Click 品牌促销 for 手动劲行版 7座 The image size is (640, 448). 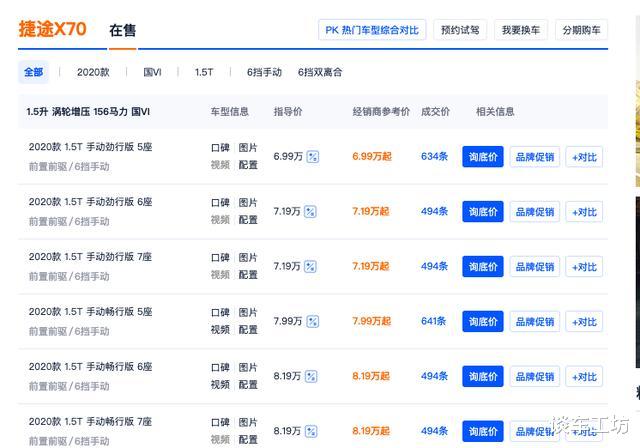click(535, 267)
